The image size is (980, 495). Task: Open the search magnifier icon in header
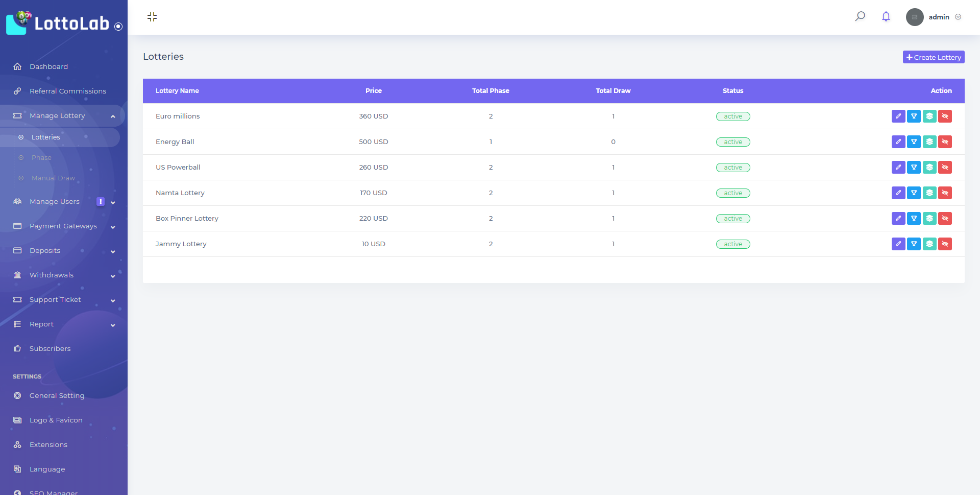pos(860,16)
